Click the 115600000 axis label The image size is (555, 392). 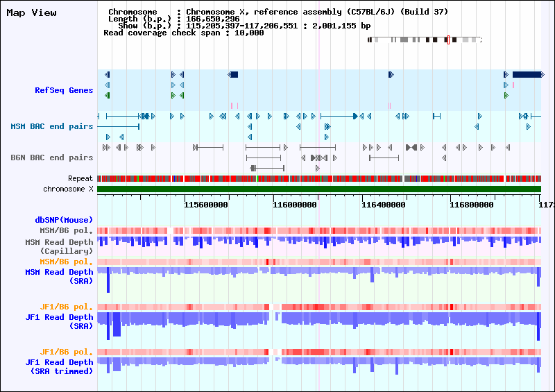click(x=206, y=205)
